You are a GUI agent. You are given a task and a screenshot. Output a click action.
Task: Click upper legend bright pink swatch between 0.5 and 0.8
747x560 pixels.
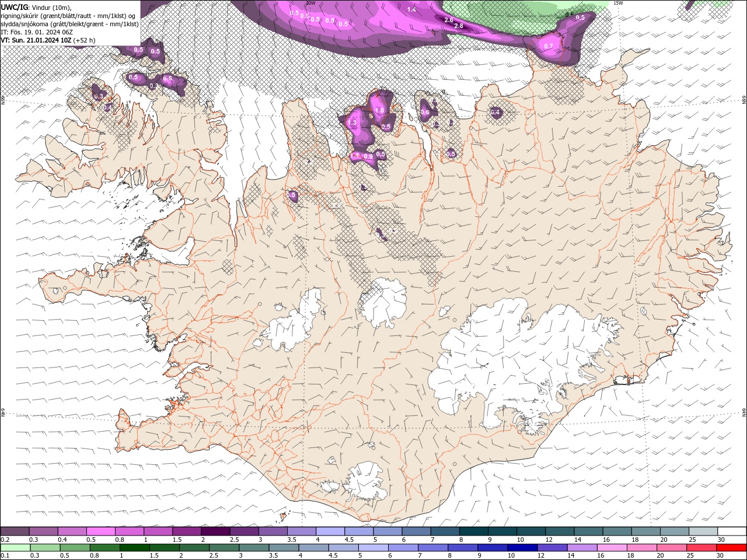(x=101, y=531)
